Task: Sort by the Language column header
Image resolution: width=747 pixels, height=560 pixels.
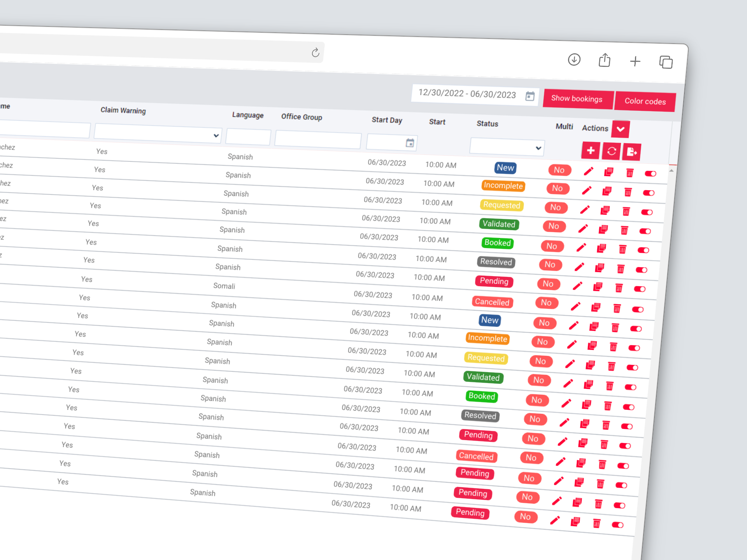Action: point(248,115)
